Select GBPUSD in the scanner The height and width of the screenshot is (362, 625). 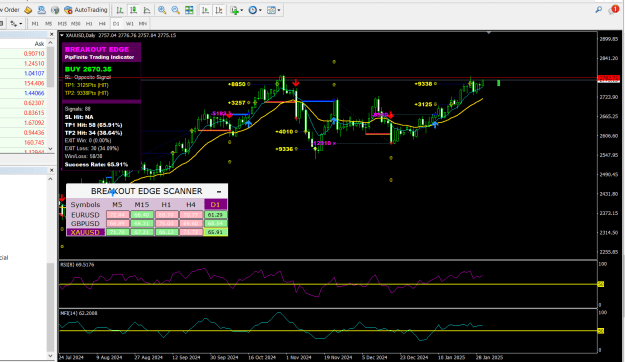coord(85,224)
